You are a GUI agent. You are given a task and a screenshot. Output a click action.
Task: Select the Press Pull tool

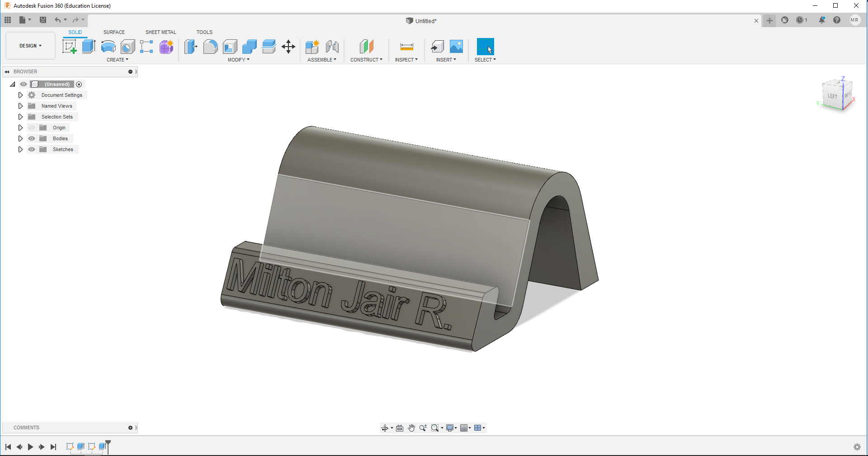click(x=191, y=47)
